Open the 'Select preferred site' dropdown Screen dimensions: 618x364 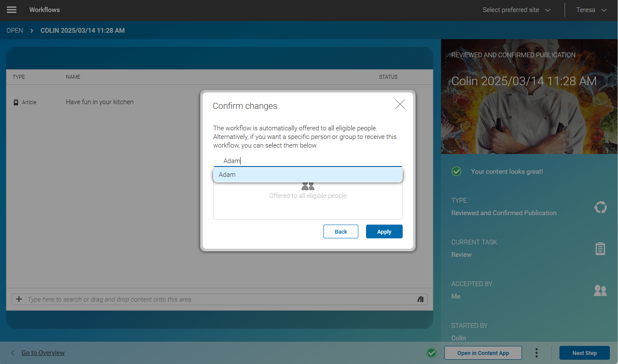[x=516, y=9]
